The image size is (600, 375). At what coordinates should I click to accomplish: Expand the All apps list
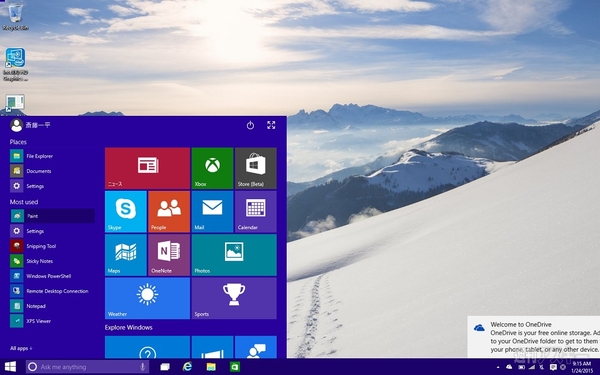pyautogui.click(x=21, y=348)
